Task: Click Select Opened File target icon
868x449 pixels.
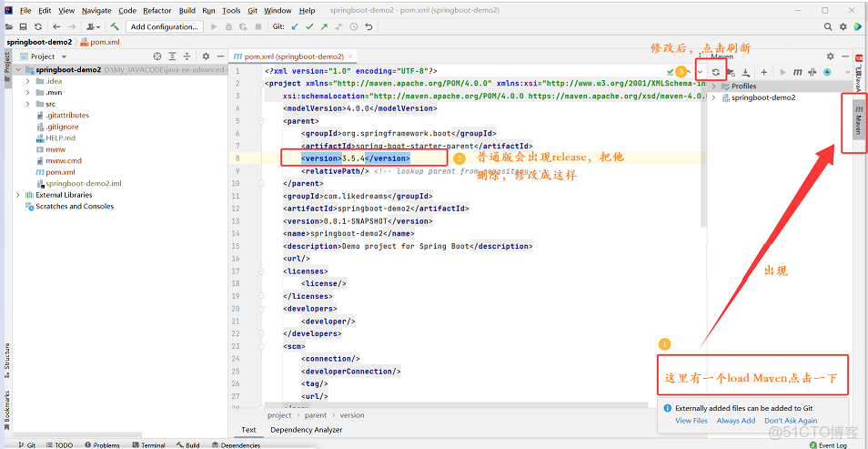Action: coord(157,56)
